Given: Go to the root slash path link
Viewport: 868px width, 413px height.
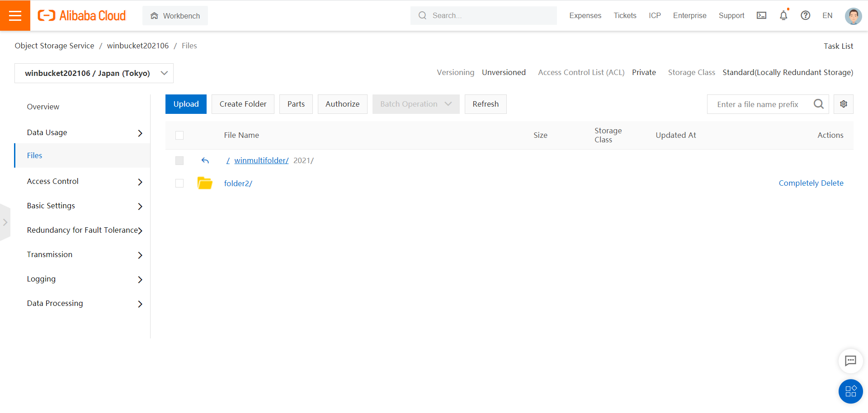Looking at the screenshot, I should pos(228,160).
